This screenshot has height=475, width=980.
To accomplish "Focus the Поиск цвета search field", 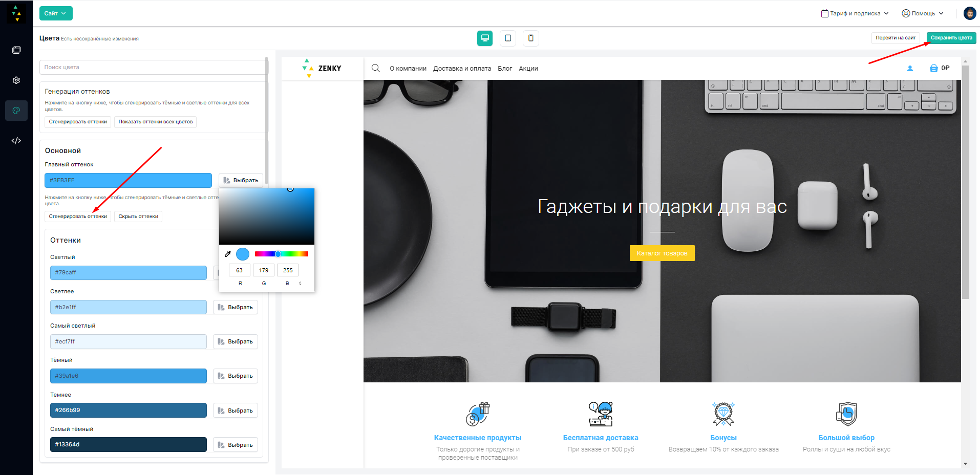I will point(153,67).
